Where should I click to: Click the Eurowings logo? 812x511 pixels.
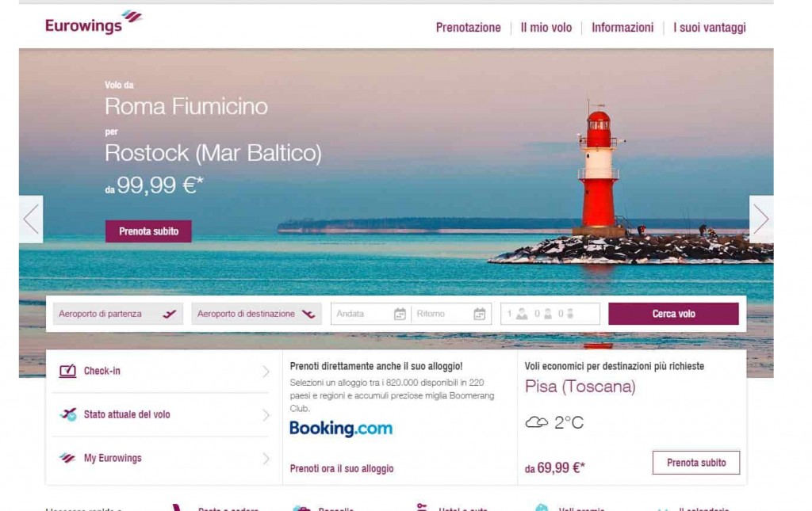pyautogui.click(x=94, y=23)
